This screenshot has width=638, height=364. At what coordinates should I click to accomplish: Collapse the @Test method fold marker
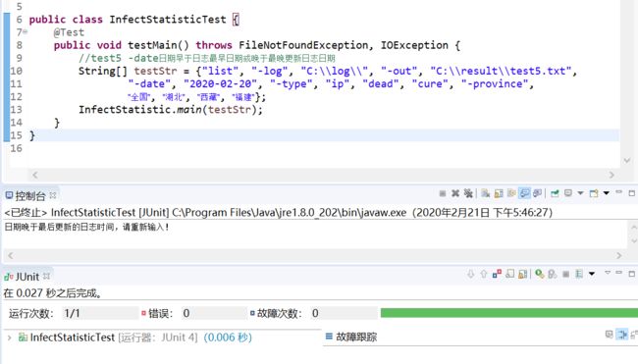26,31
